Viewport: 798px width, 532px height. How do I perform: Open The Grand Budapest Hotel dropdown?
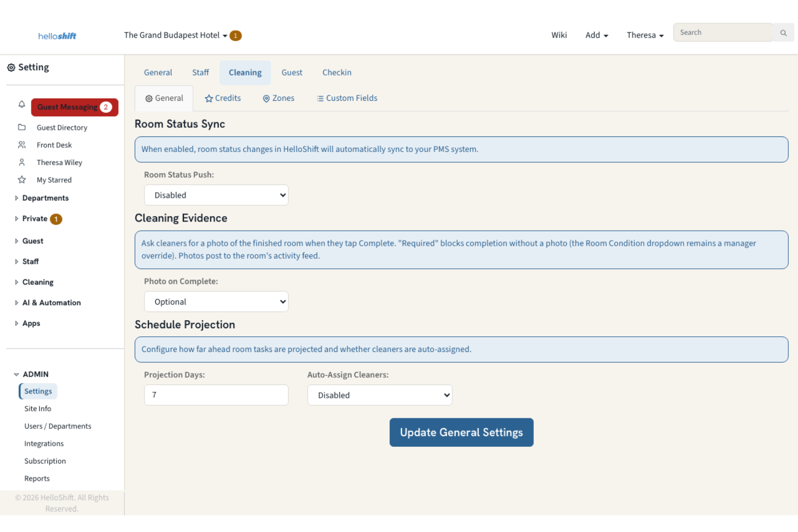point(176,36)
